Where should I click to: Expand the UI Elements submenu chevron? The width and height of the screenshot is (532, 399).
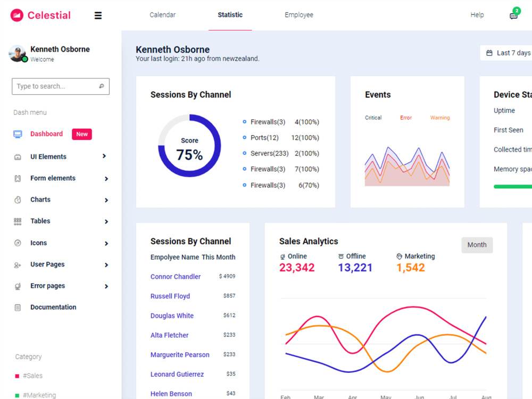[104, 156]
